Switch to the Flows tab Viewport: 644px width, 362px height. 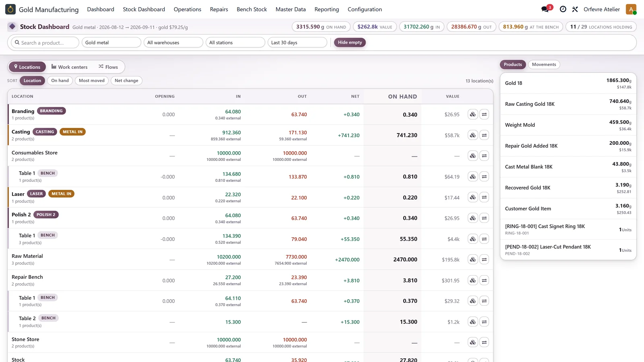pyautogui.click(x=108, y=67)
